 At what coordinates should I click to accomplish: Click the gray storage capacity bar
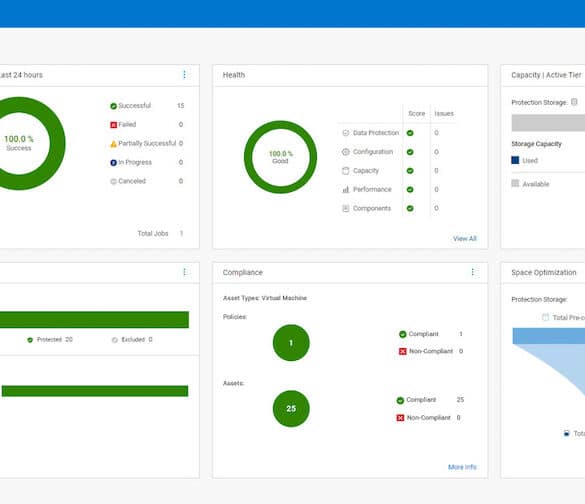pos(548,123)
